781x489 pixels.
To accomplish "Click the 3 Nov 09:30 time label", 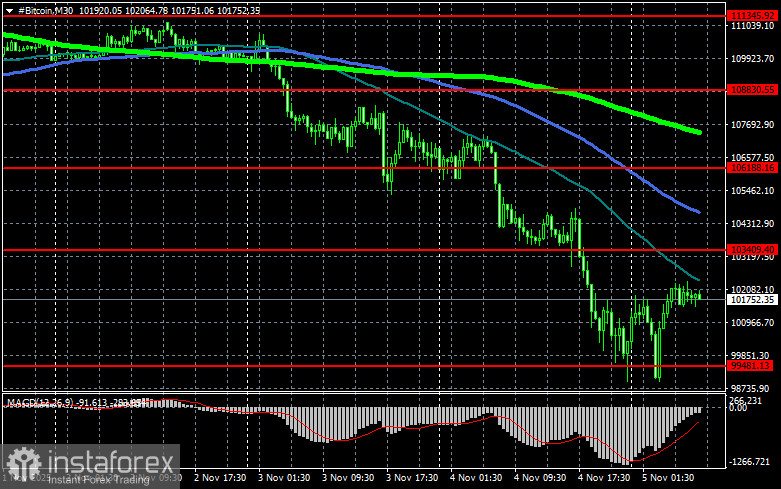I will (x=348, y=478).
